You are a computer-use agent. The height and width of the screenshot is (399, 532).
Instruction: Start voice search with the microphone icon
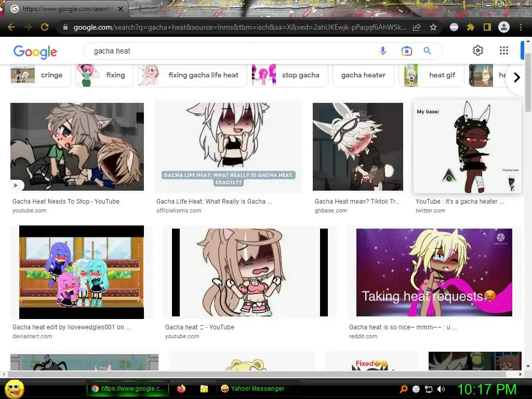click(383, 51)
